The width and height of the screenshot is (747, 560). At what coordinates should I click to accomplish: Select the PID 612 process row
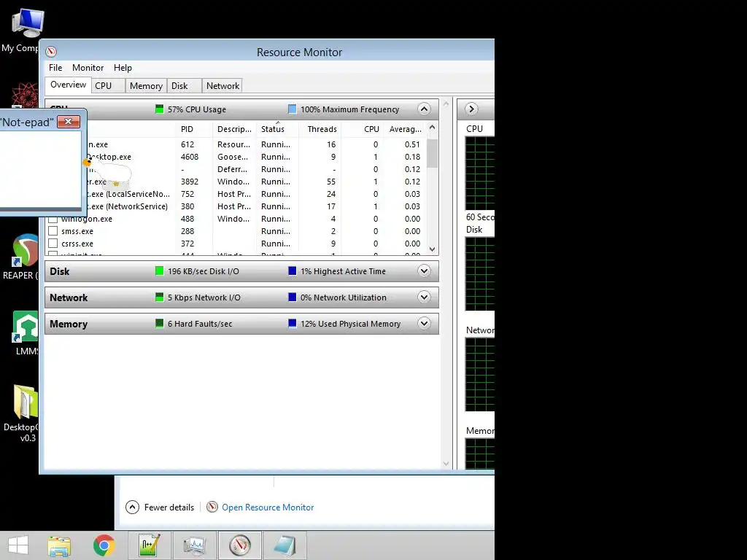(x=257, y=144)
